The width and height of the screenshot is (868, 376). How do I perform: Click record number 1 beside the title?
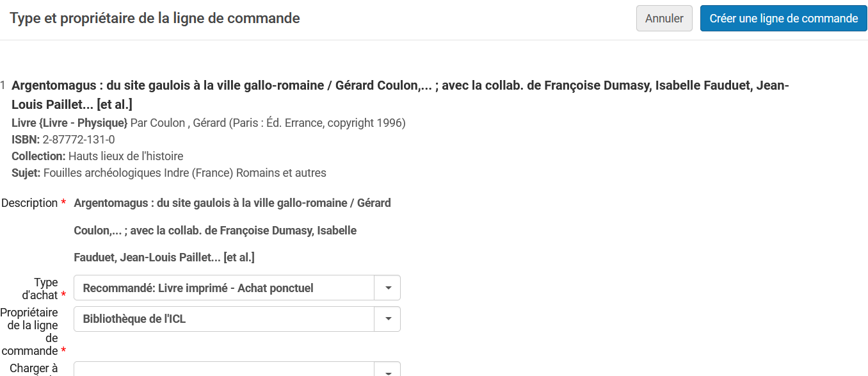(4, 86)
